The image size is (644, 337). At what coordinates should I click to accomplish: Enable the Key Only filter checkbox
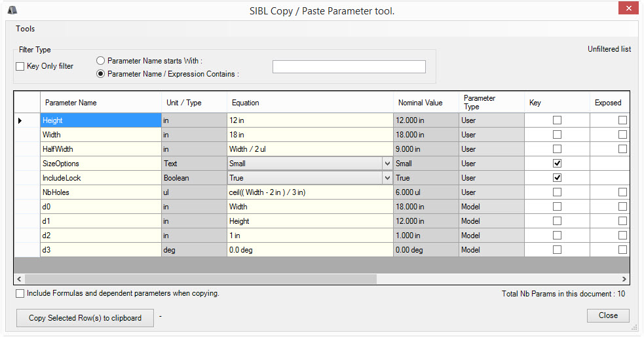(x=20, y=66)
